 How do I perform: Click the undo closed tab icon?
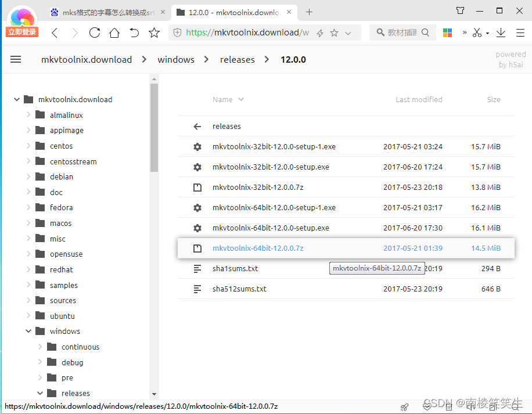click(x=134, y=33)
